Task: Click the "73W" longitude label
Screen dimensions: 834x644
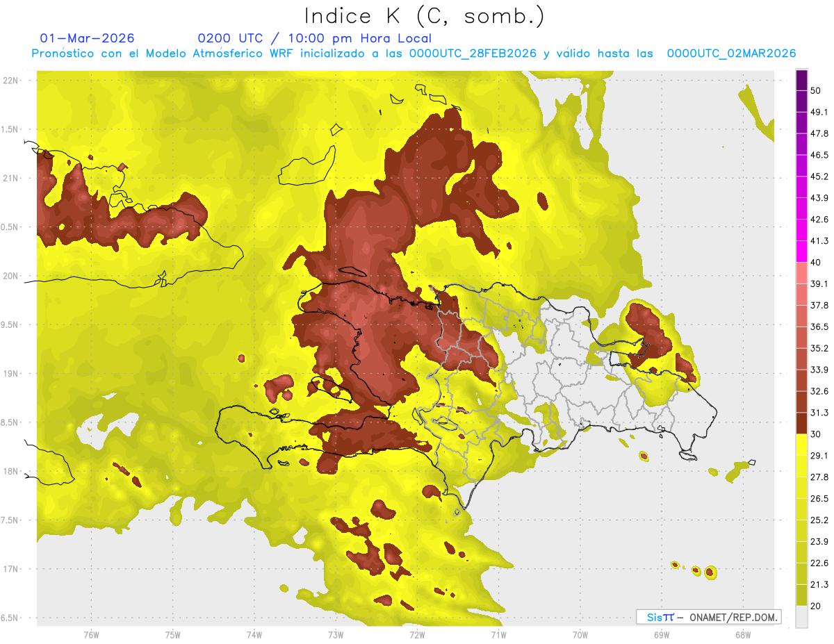Action: tap(336, 635)
